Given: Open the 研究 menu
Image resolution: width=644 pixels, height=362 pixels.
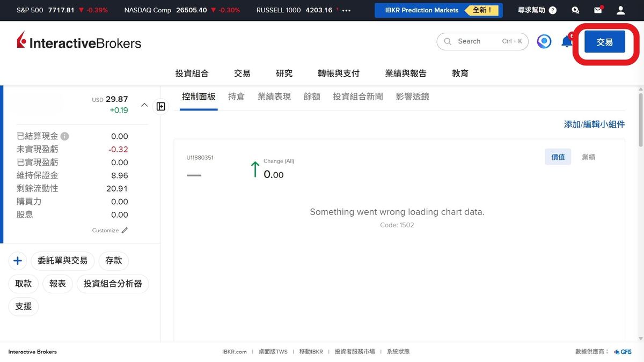Looking at the screenshot, I should coord(284,73).
